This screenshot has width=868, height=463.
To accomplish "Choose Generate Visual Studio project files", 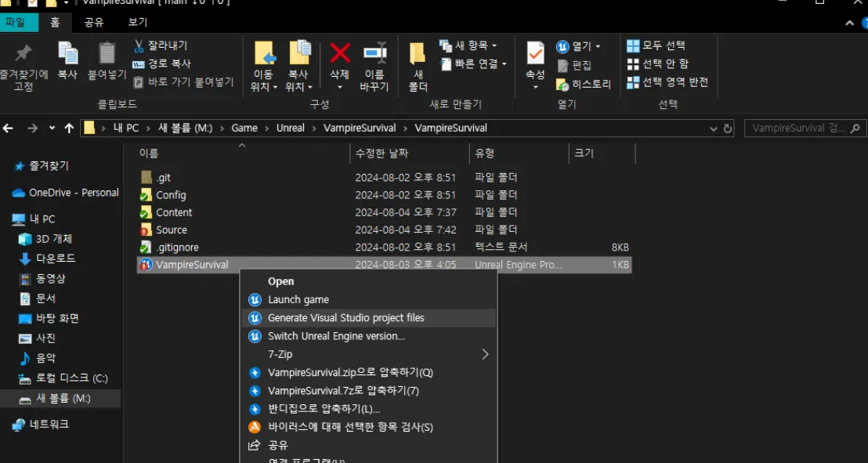I will [x=369, y=318].
